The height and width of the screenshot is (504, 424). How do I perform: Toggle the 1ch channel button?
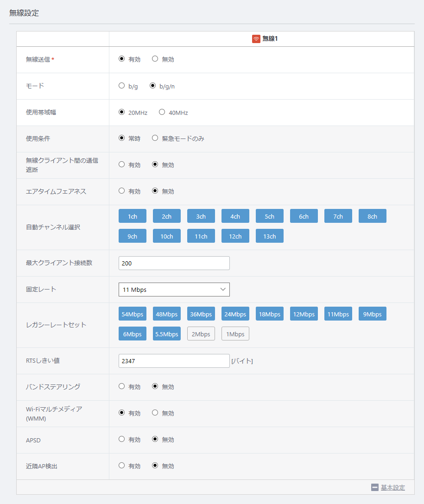point(133,216)
